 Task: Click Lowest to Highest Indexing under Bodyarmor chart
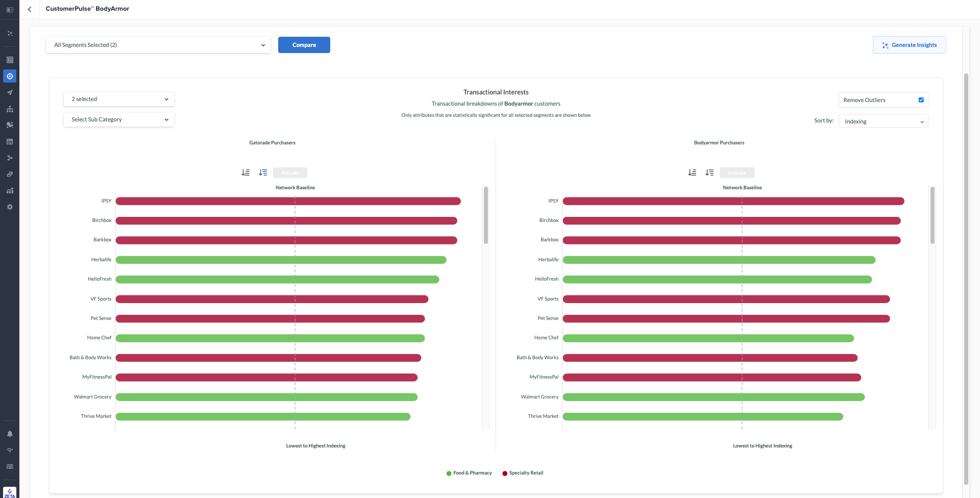(x=763, y=446)
